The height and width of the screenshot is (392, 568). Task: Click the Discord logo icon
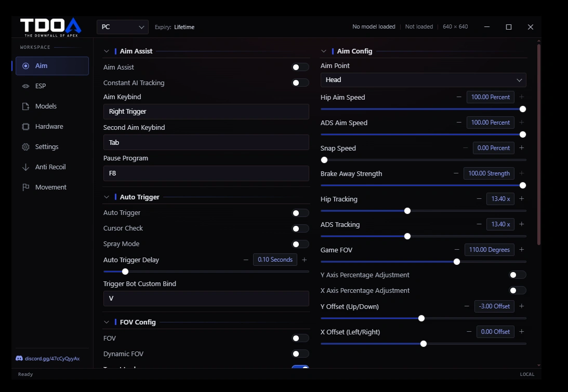click(19, 358)
